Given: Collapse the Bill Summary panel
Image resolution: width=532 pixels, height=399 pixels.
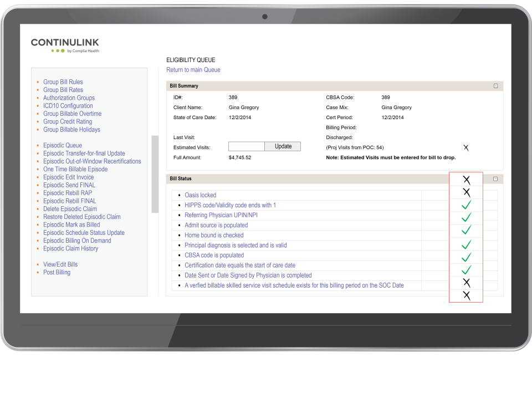Looking at the screenshot, I should 495,86.
